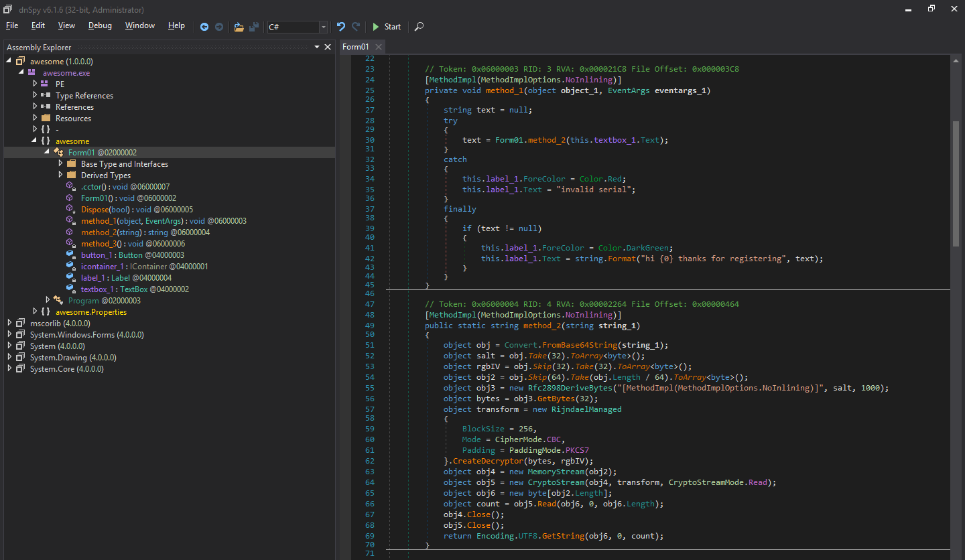
Task: Expand the Type References node
Action: click(x=35, y=96)
